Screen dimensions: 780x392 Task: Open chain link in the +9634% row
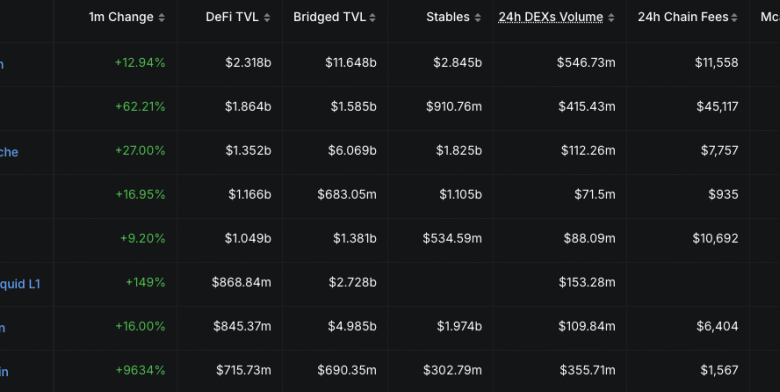pyautogui.click(x=4, y=372)
